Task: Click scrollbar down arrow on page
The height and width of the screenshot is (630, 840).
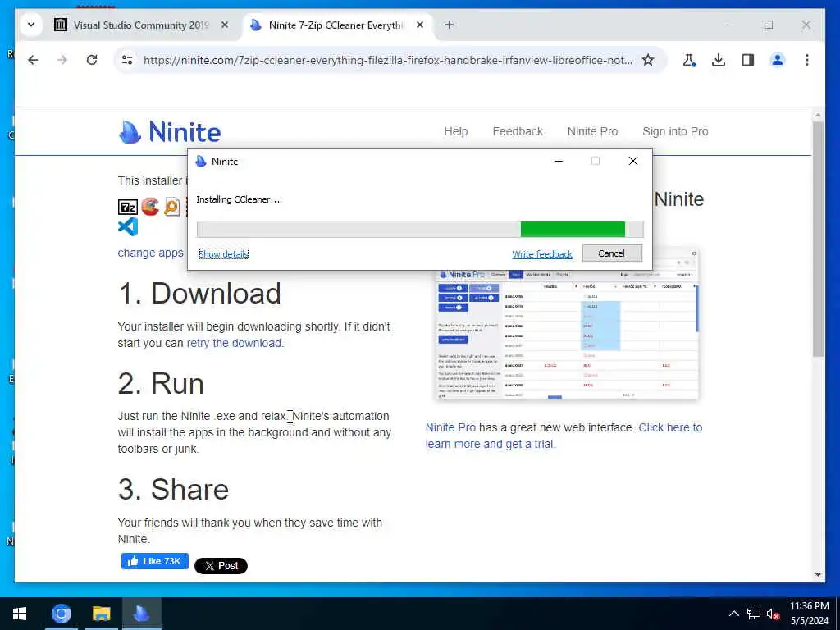Action: 818,575
